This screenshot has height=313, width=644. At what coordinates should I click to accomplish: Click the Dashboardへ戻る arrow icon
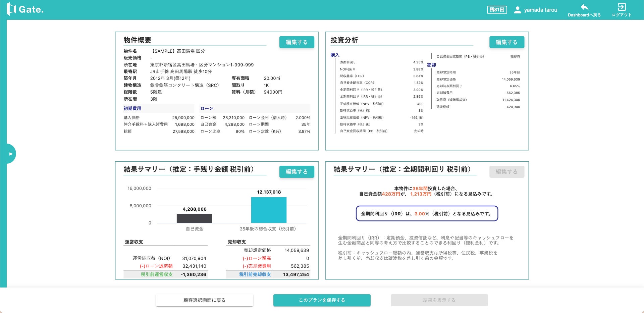point(584,7)
